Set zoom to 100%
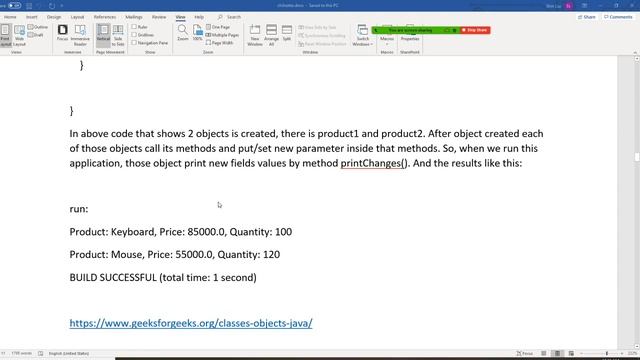The width and height of the screenshot is (640, 360). point(198,33)
